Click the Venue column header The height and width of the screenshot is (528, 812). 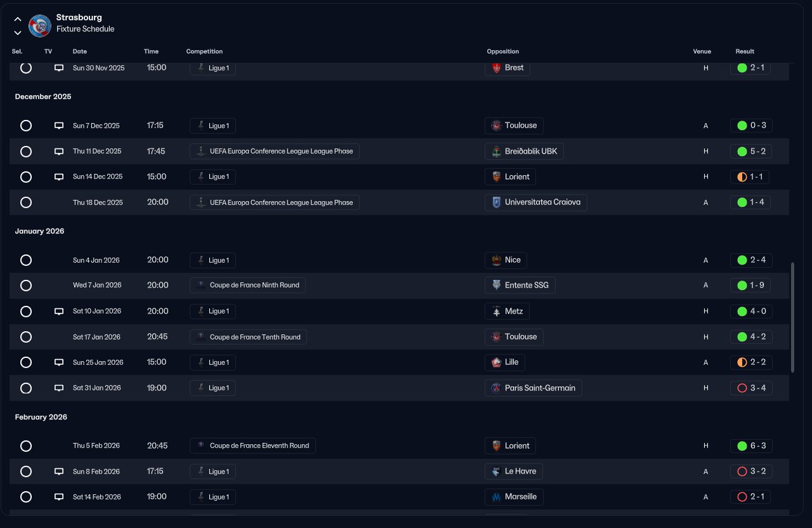702,51
